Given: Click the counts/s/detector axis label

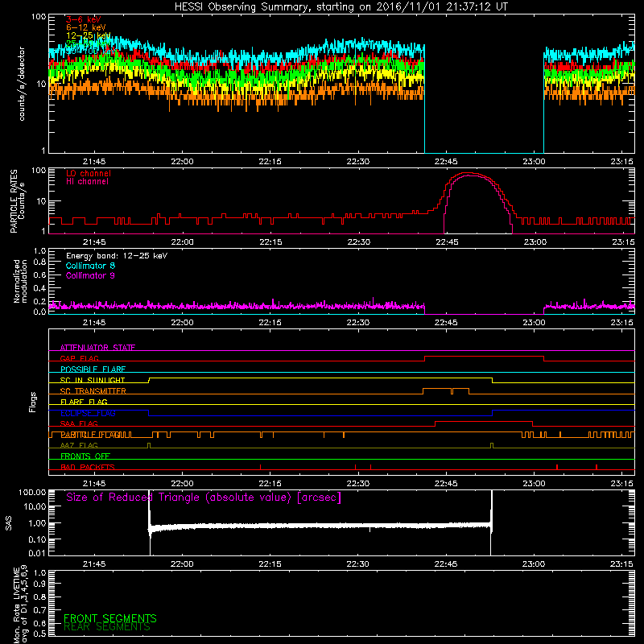Looking at the screenshot, I should [22, 84].
